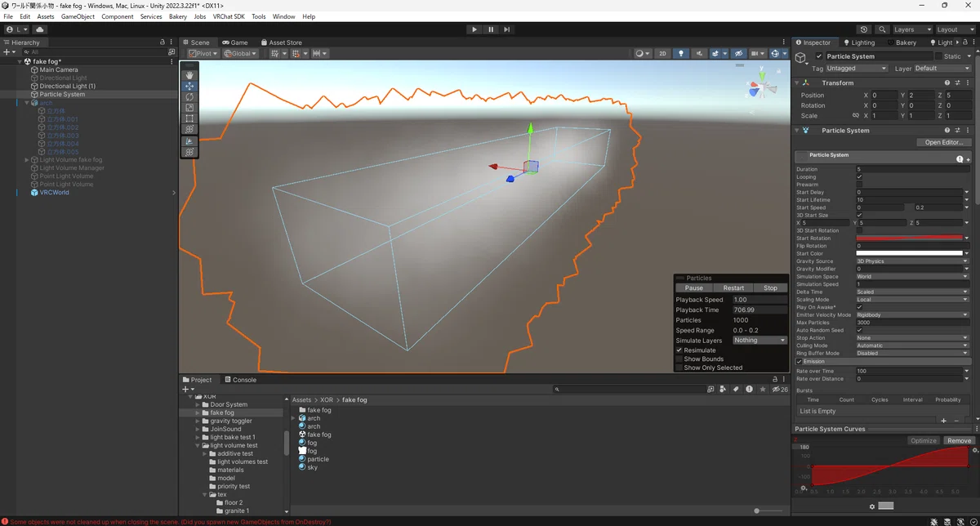Image resolution: width=980 pixels, height=526 pixels.
Task: Open the Bakery menu
Action: pos(178,16)
